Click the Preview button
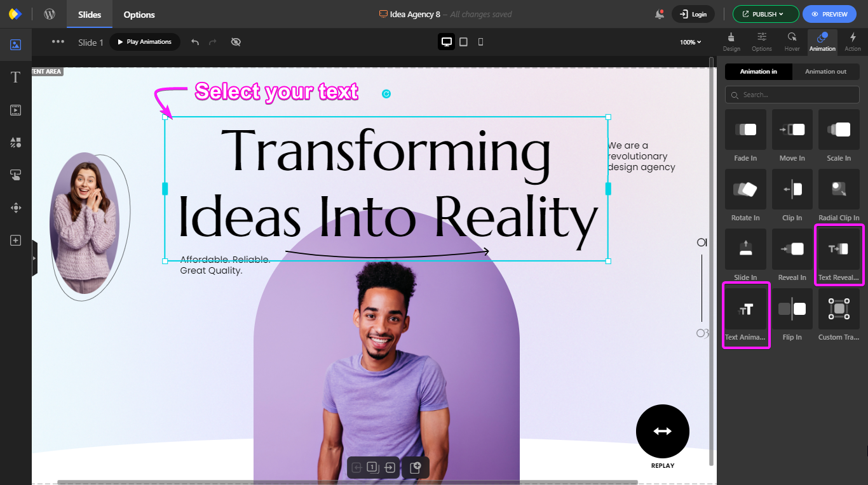This screenshot has height=485, width=868. pos(829,14)
